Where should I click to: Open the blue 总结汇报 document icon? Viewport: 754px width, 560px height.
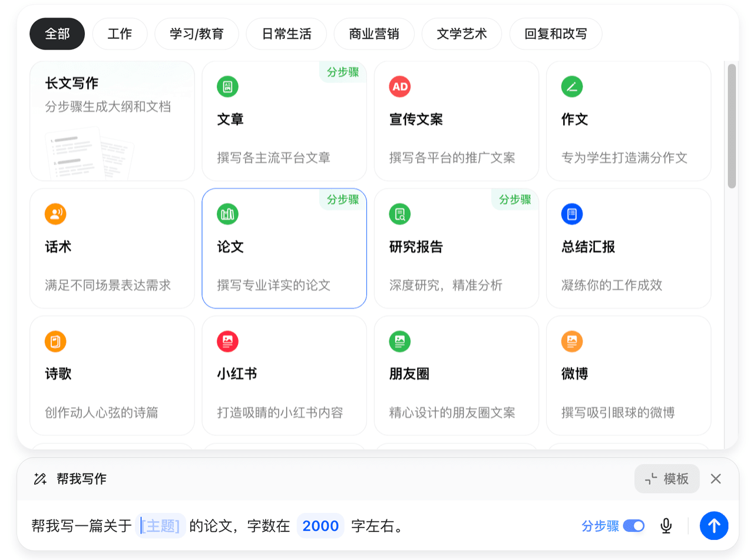tap(571, 214)
